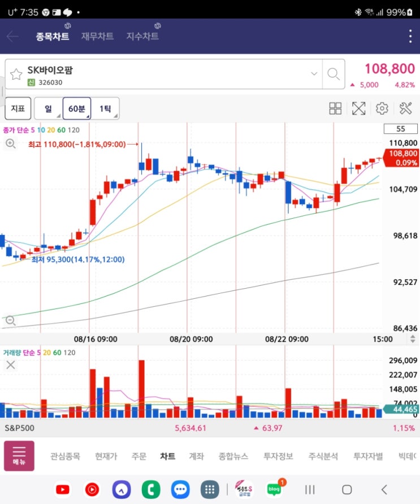Open the drawing tools icon
The height and width of the screenshot is (504, 420).
[405, 108]
